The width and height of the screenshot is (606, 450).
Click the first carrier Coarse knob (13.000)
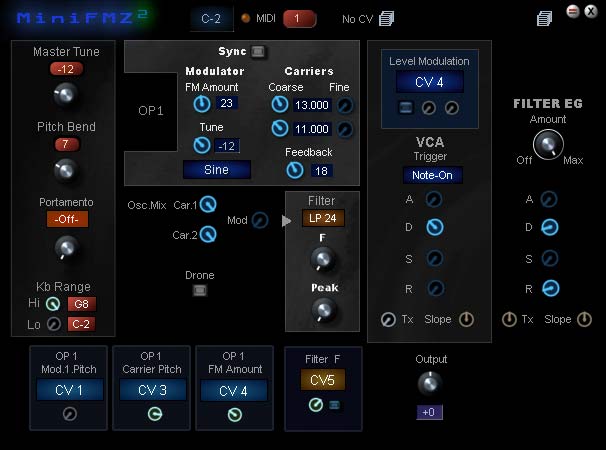tap(280, 104)
